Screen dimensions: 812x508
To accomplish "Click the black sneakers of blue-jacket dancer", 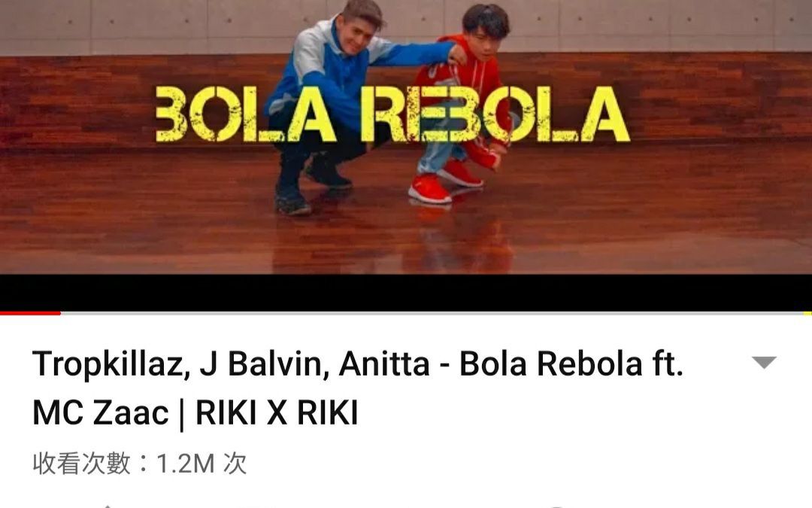I will [x=311, y=184].
